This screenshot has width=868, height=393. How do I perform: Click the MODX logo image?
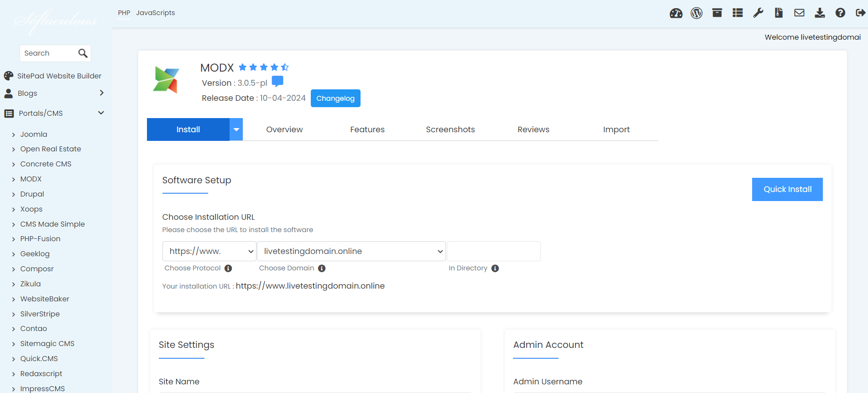click(166, 80)
